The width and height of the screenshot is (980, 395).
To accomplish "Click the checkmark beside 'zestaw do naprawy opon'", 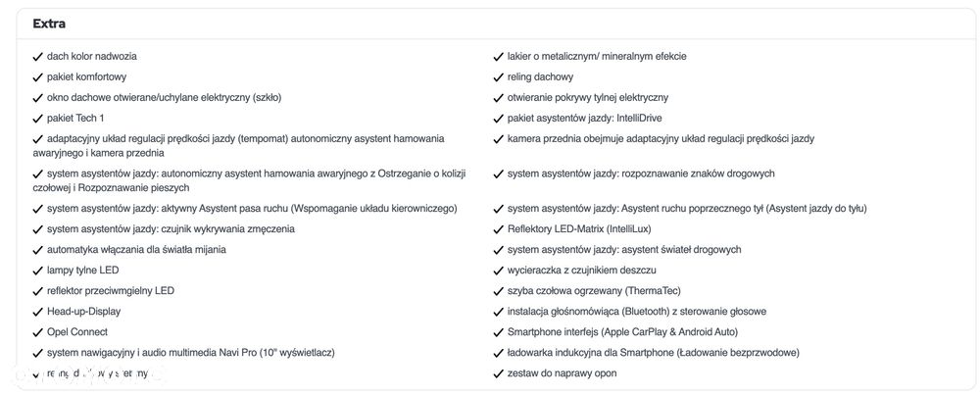I will tap(498, 373).
